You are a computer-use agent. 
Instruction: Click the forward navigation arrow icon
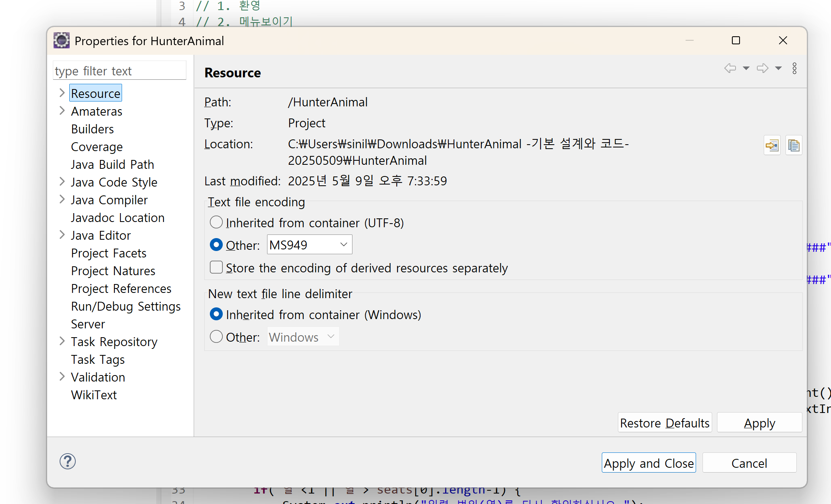(x=762, y=68)
